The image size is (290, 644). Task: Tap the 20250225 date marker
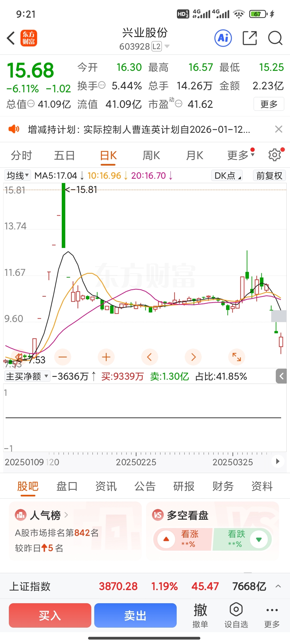[136, 462]
